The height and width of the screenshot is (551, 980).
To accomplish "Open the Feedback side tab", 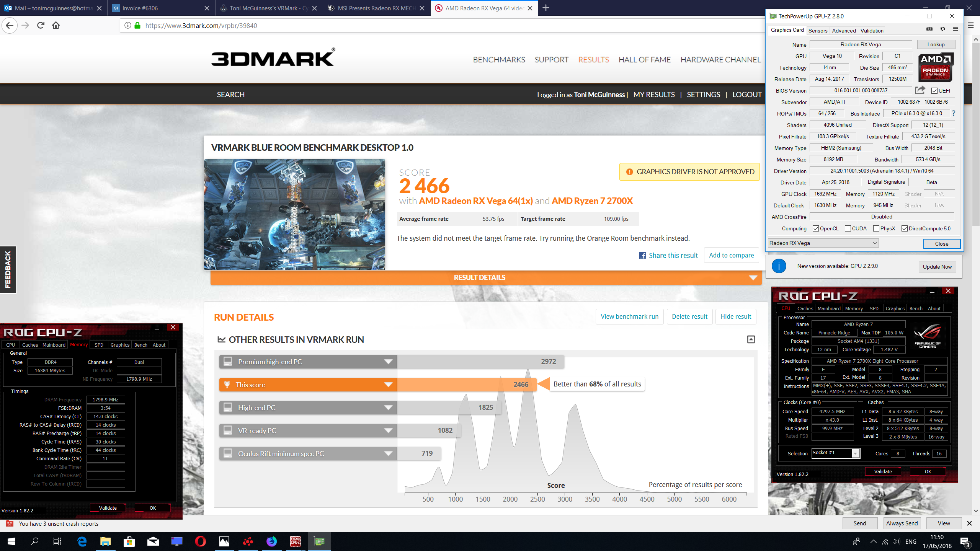I will [x=8, y=269].
